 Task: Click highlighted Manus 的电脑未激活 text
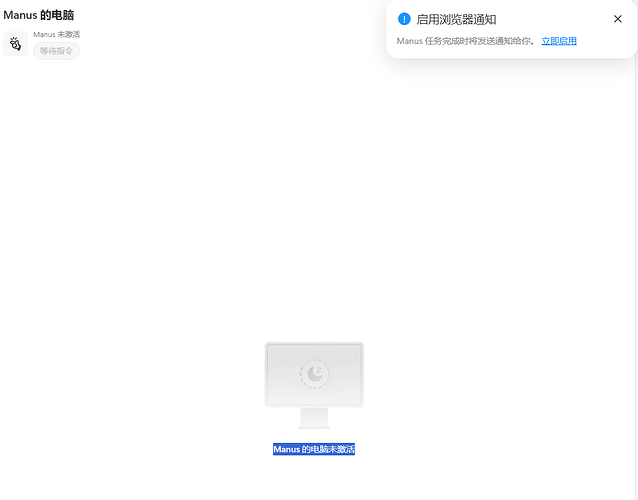[314, 449]
